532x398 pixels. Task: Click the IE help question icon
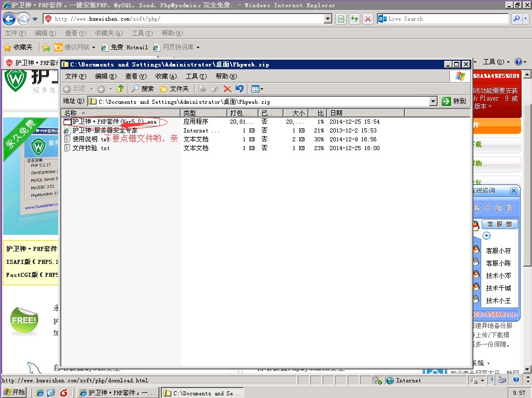pyautogui.click(x=518, y=62)
